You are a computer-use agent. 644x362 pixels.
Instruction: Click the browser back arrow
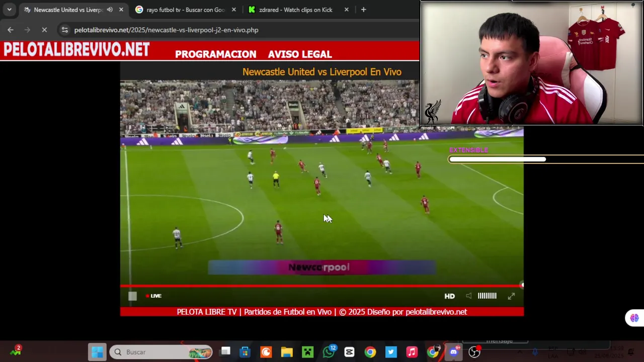click(11, 30)
